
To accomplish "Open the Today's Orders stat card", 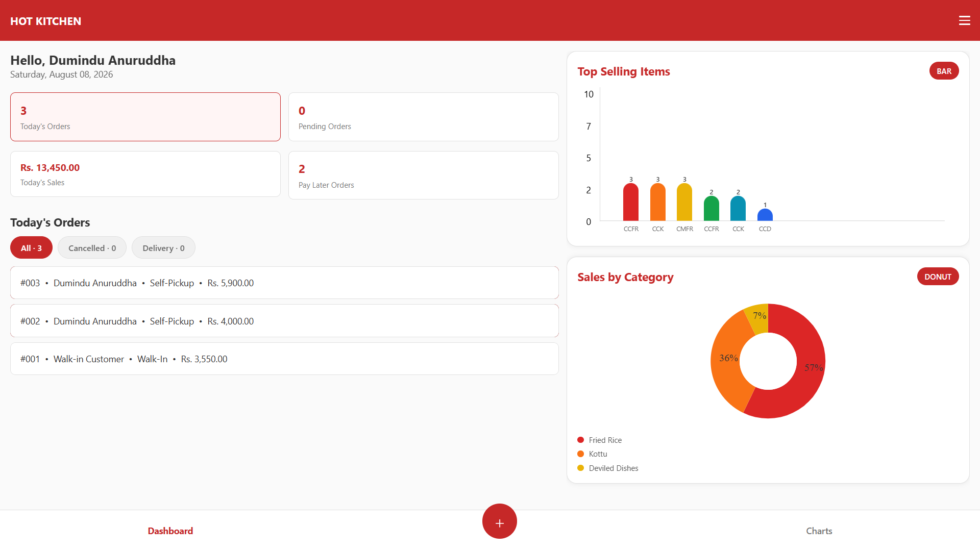I will pyautogui.click(x=145, y=117).
